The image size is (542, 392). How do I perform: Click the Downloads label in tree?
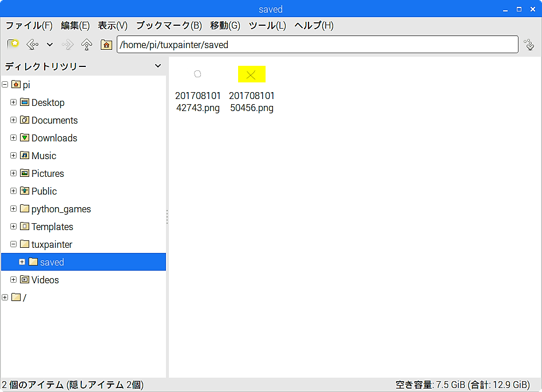(x=54, y=138)
